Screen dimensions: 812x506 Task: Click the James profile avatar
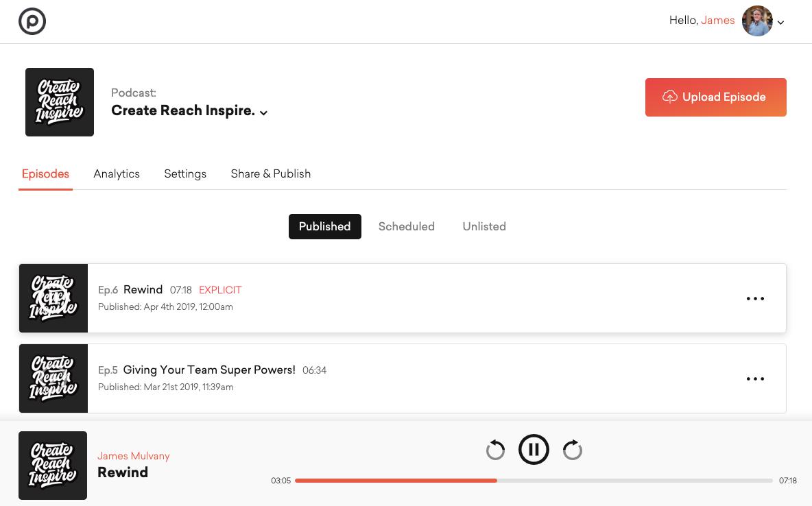click(x=757, y=21)
